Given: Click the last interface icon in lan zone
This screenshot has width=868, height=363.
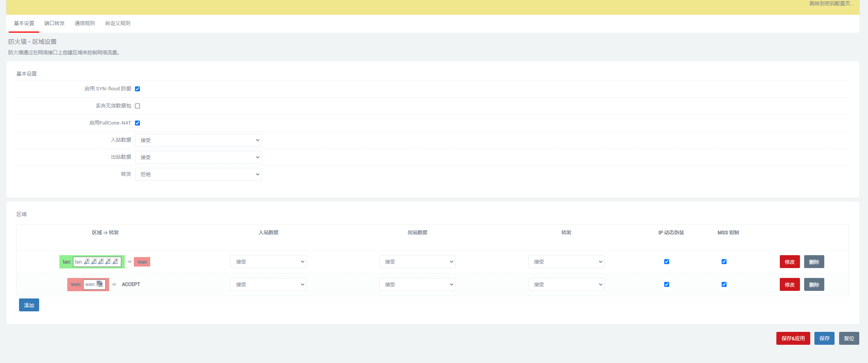Looking at the screenshot, I should pyautogui.click(x=116, y=262).
